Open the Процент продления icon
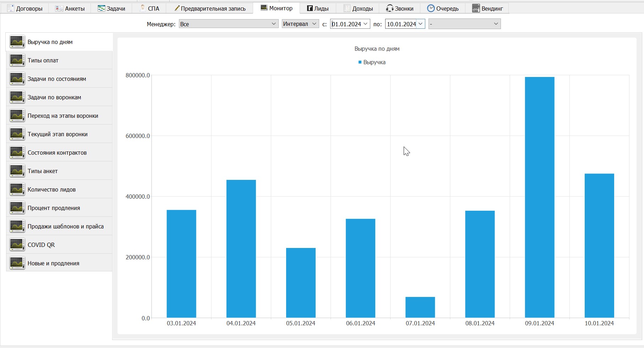This screenshot has height=348, width=644. pyautogui.click(x=17, y=208)
